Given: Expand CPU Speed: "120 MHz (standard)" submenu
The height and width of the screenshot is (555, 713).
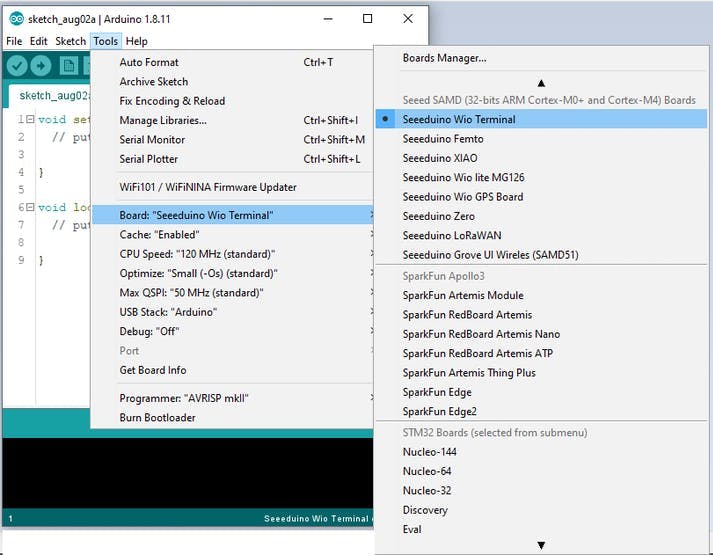Looking at the screenshot, I should point(233,254).
